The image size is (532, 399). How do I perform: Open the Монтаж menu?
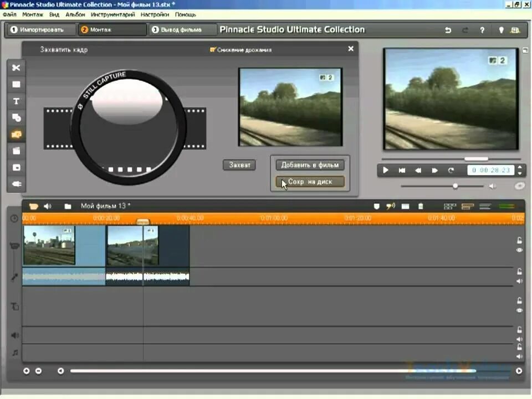33,14
